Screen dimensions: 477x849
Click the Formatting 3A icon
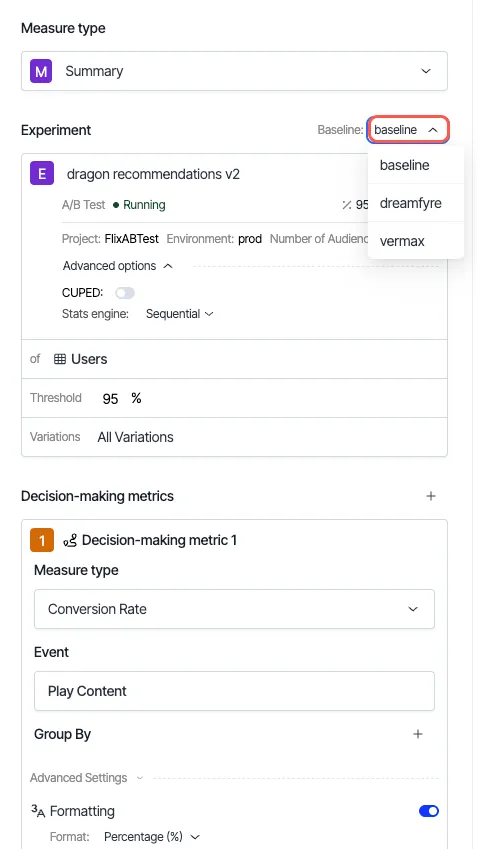tap(38, 811)
